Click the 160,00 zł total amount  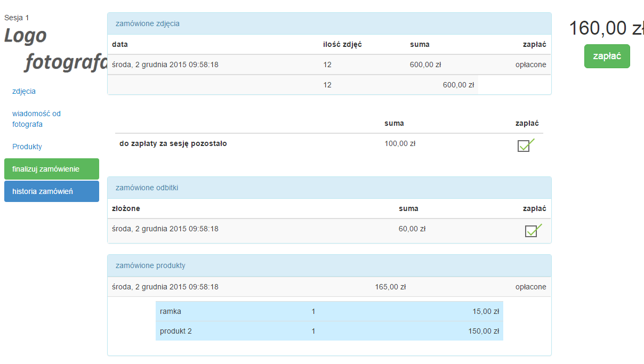606,28
